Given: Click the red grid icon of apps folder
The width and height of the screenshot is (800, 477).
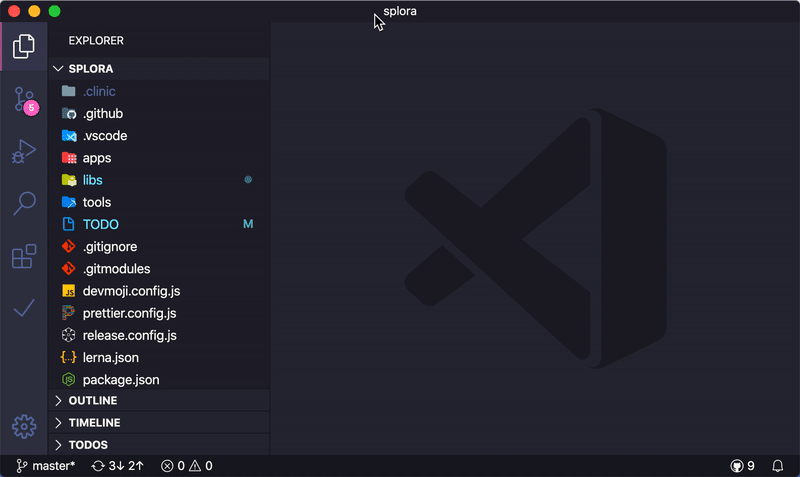Looking at the screenshot, I should (69, 158).
